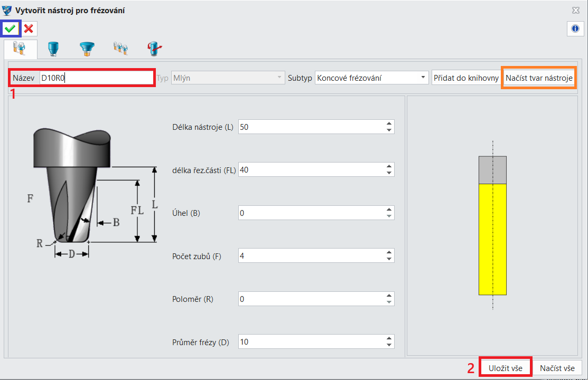Expand the disabled Typ Mlýn dropdown
This screenshot has width=588, height=380.
[228, 78]
